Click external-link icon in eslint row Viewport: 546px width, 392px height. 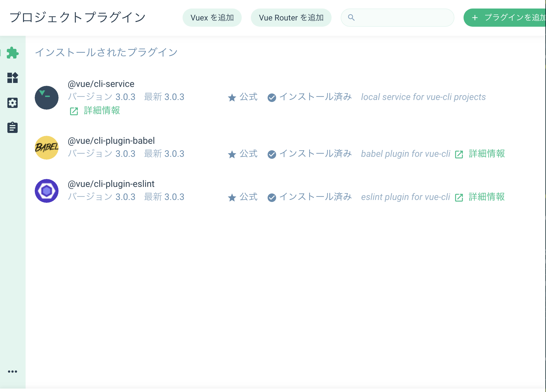point(459,197)
